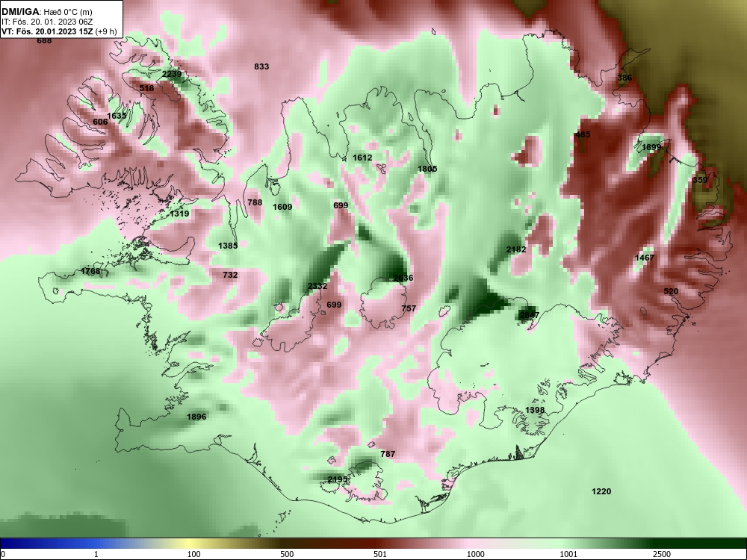The image size is (747, 560).
Task: Select the legend tick label 500
Action: [x=287, y=554]
